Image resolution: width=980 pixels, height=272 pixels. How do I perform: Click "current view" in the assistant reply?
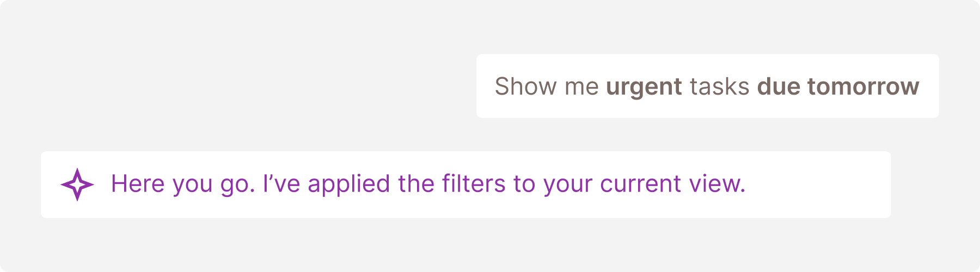click(672, 184)
